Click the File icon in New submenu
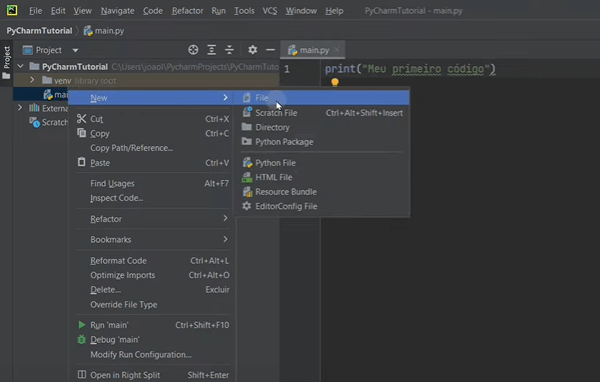The height and width of the screenshot is (382, 600). point(247,98)
